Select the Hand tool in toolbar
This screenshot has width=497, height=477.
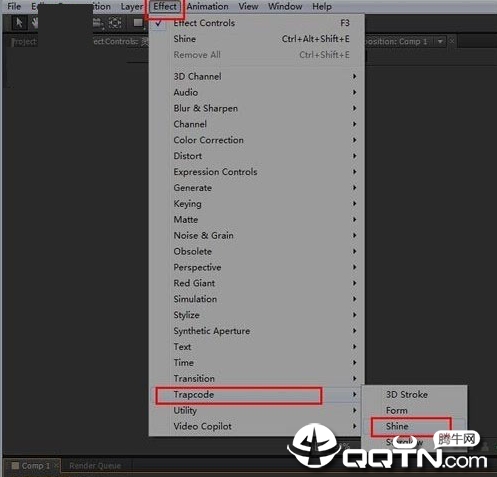pos(34,23)
